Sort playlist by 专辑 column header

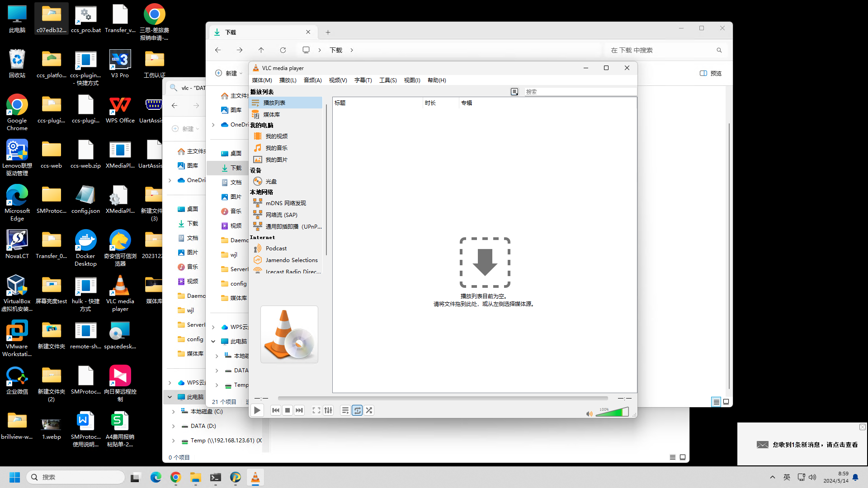pyautogui.click(x=547, y=103)
